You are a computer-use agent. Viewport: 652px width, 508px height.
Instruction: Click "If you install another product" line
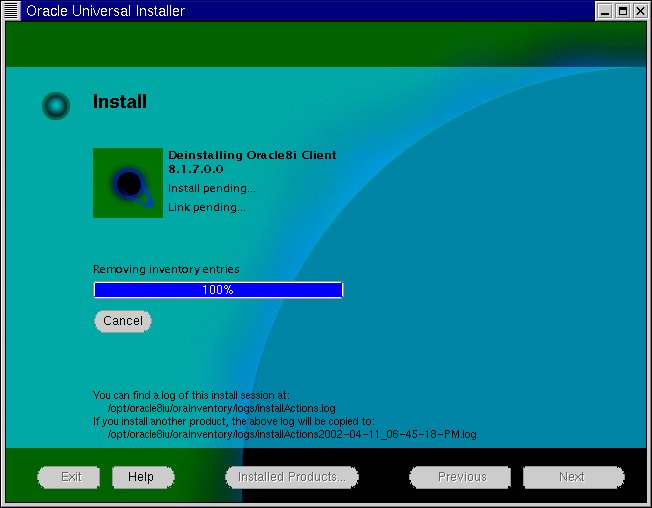click(234, 421)
